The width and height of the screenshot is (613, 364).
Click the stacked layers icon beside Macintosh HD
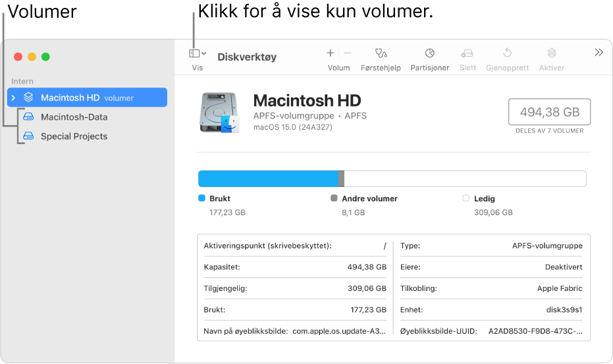28,97
